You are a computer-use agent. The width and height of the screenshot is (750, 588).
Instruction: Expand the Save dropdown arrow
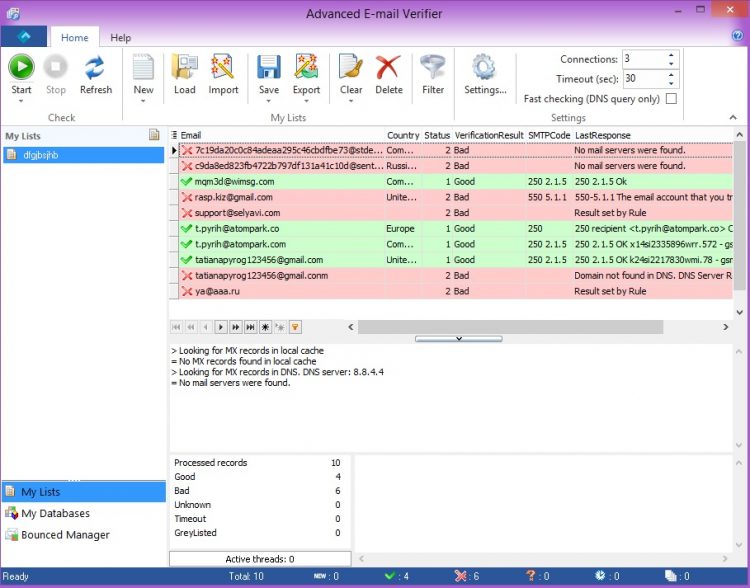click(x=269, y=101)
